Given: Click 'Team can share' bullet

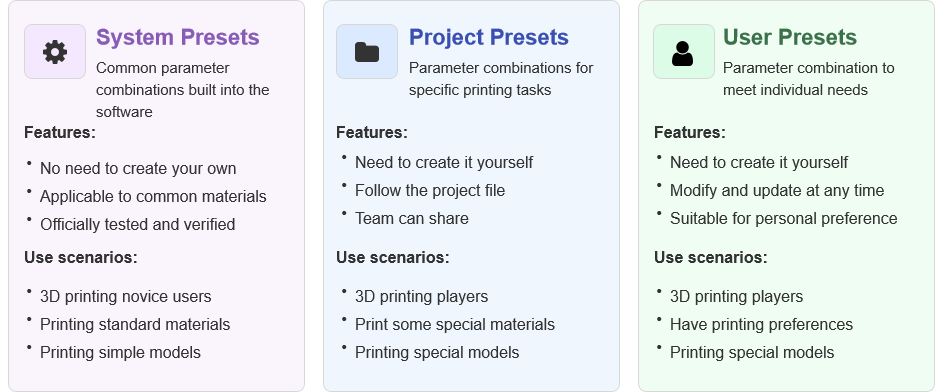Looking at the screenshot, I should 412,218.
